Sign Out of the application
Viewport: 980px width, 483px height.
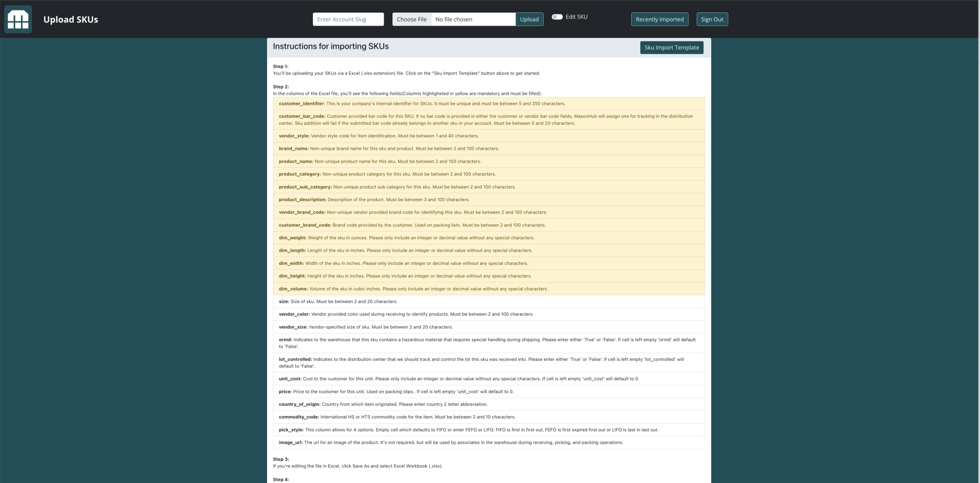[x=712, y=19]
